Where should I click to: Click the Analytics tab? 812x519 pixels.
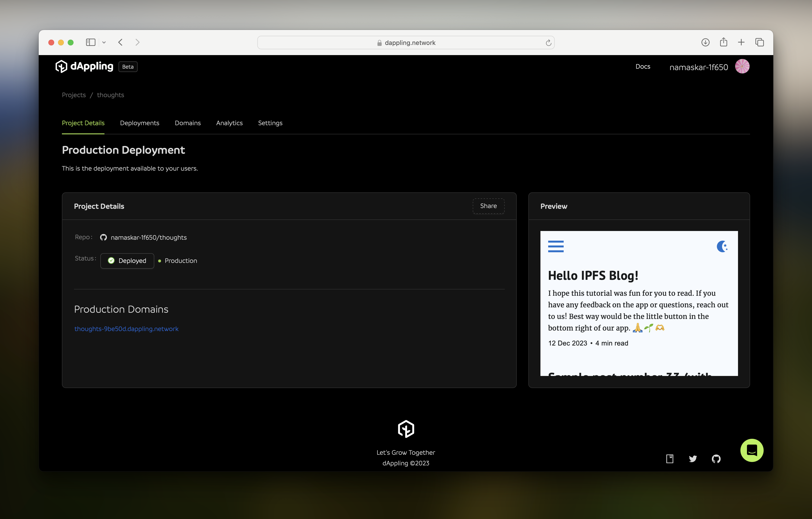[x=229, y=123]
